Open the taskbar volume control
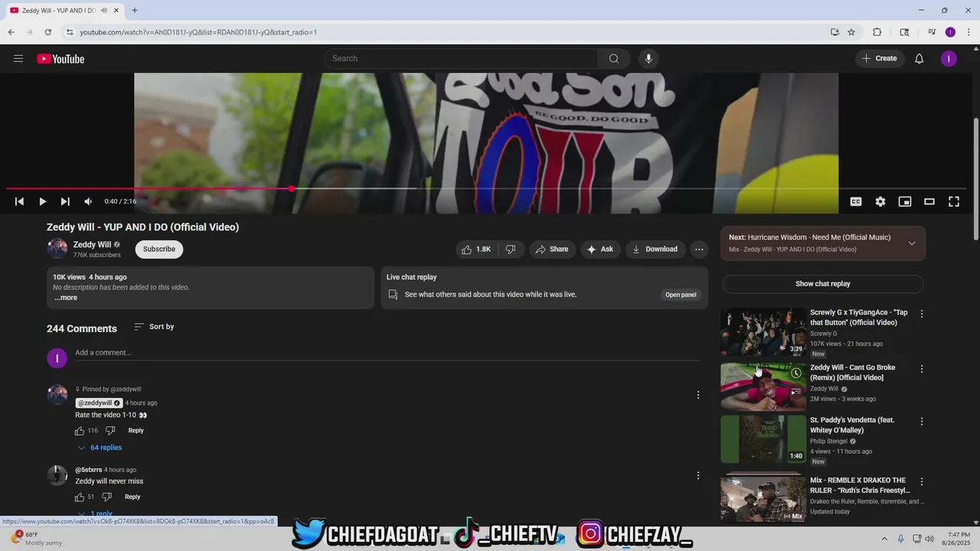 click(929, 539)
